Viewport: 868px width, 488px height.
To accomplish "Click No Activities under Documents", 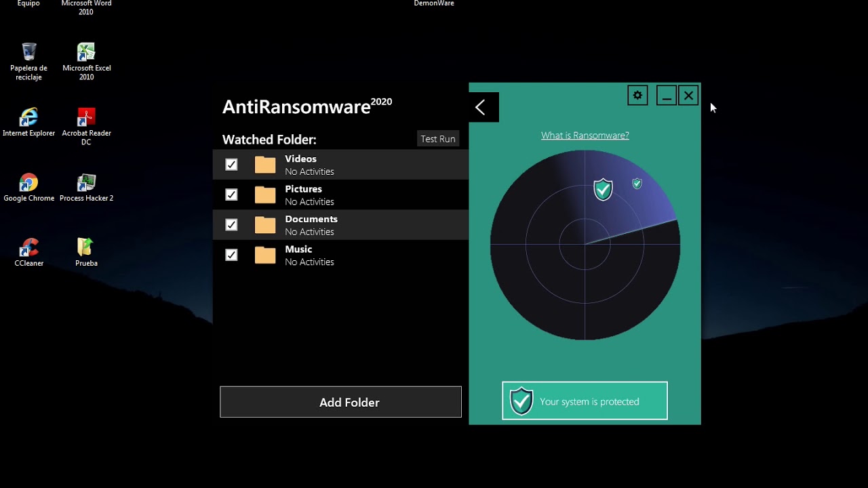I will pyautogui.click(x=309, y=232).
